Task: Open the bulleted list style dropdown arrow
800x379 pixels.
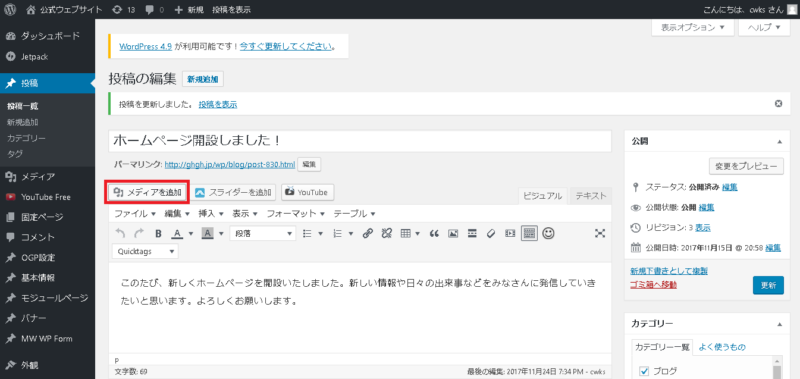Action: point(321,234)
